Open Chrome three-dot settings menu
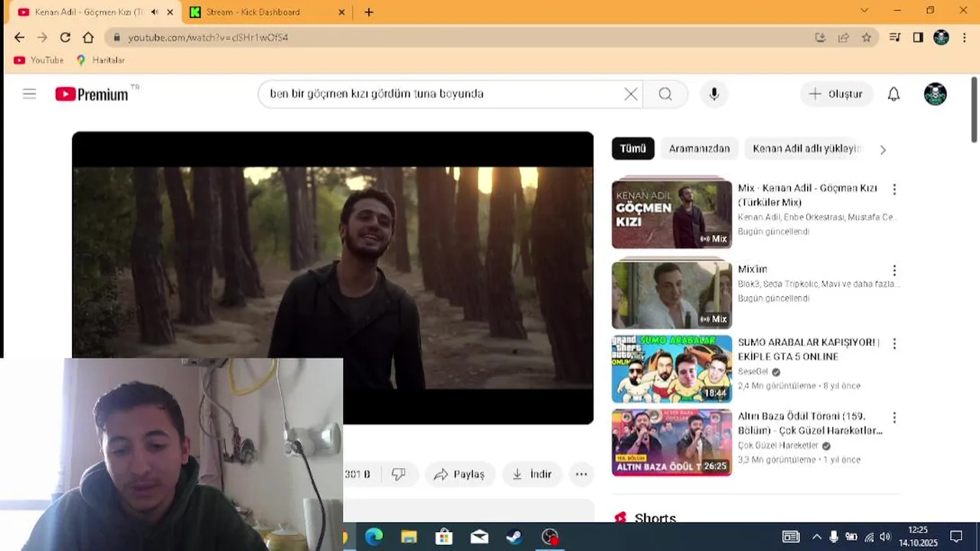 [965, 37]
